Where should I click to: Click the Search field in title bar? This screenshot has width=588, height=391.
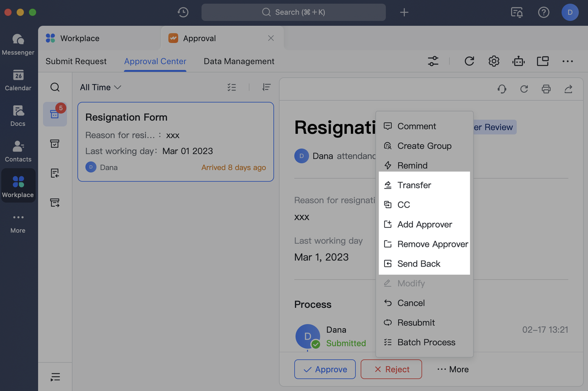coord(294,12)
